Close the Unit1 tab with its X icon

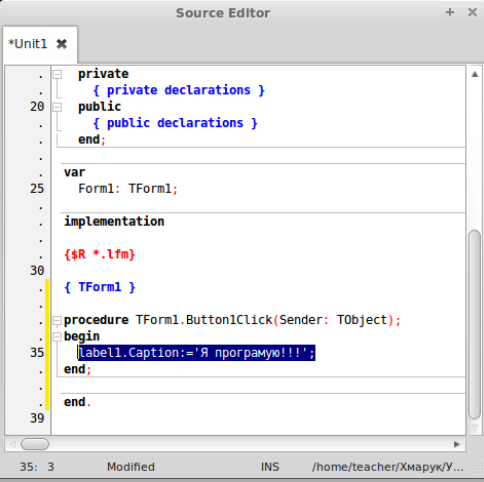tap(62, 44)
